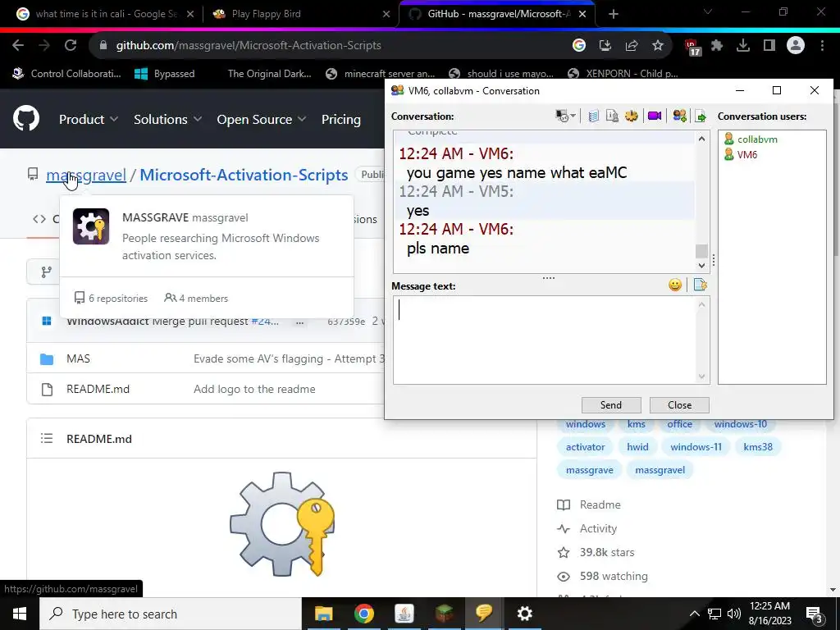
Task: Open the block/ignore options dropdown in Conversation toolbar
Action: pyautogui.click(x=565, y=116)
